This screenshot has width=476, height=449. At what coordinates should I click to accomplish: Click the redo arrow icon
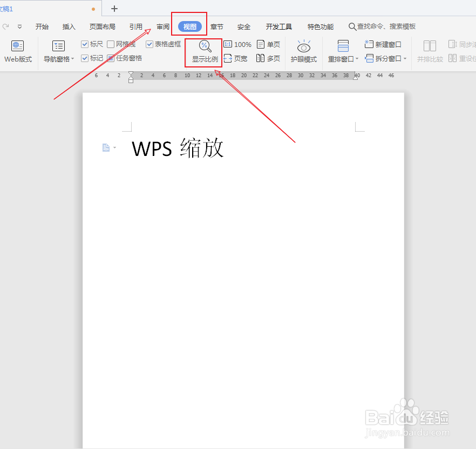(x=5, y=27)
